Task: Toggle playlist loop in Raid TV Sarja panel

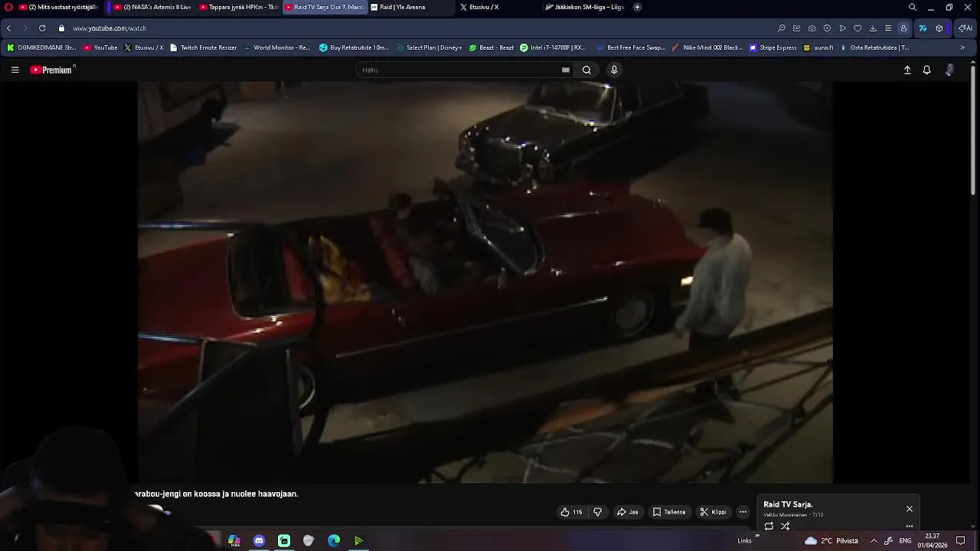Action: coord(769,526)
